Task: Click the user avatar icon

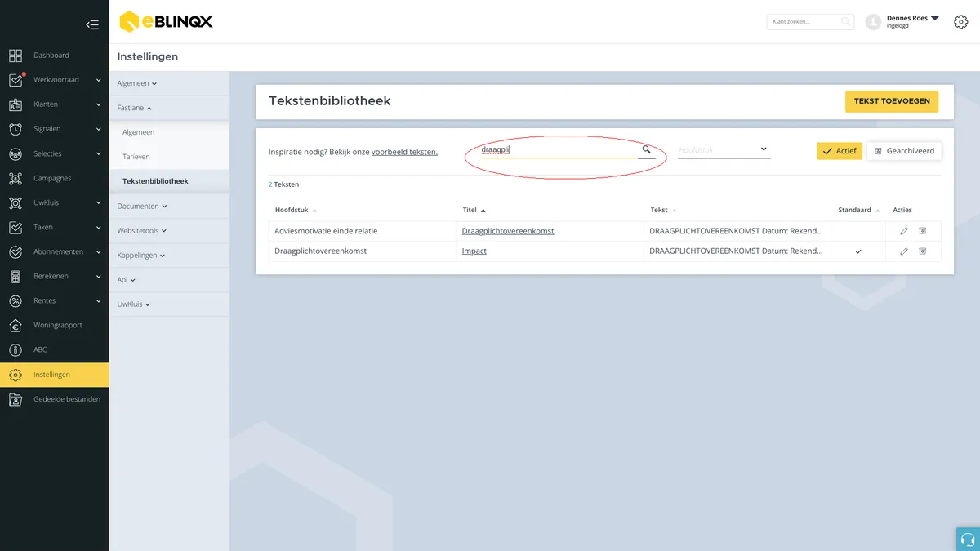Action: (x=873, y=22)
